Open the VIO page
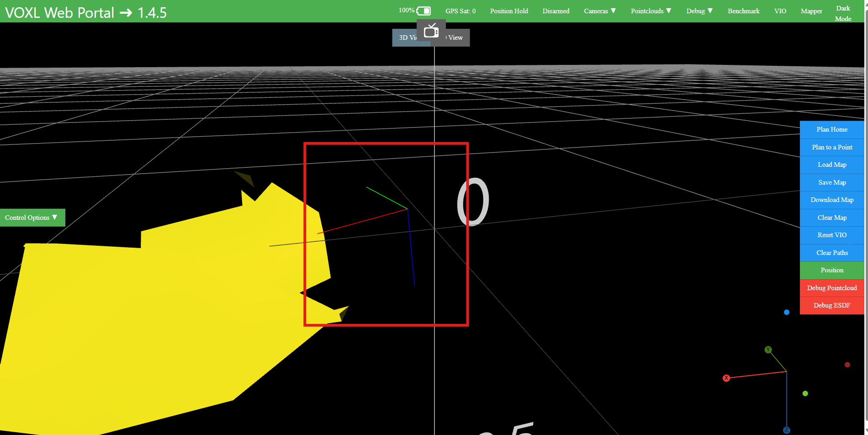Screen dimensions: 868x435 tap(780, 11)
